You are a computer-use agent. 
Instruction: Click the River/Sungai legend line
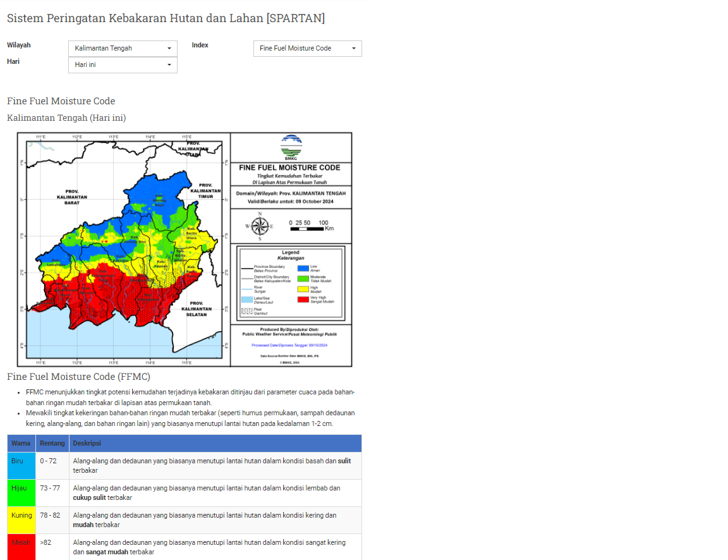pos(247,289)
